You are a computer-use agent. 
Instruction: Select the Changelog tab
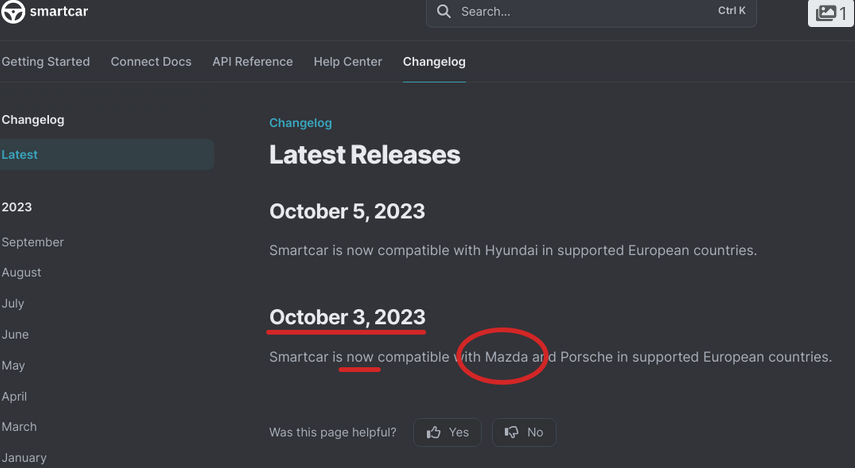(434, 61)
